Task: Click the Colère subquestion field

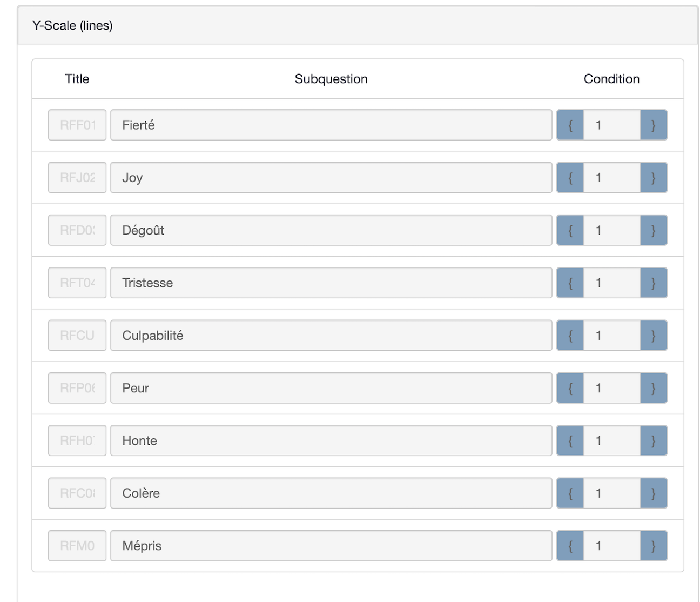Action: coord(331,493)
